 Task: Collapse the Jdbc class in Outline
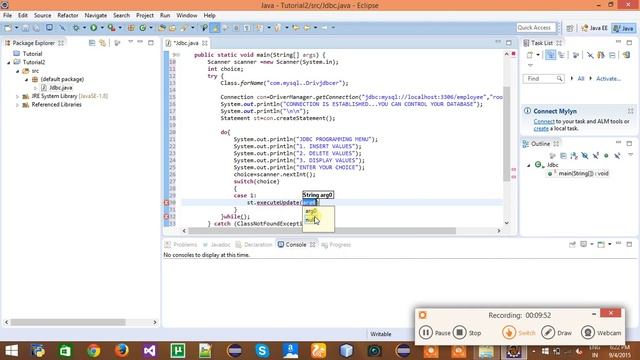[x=529, y=165]
